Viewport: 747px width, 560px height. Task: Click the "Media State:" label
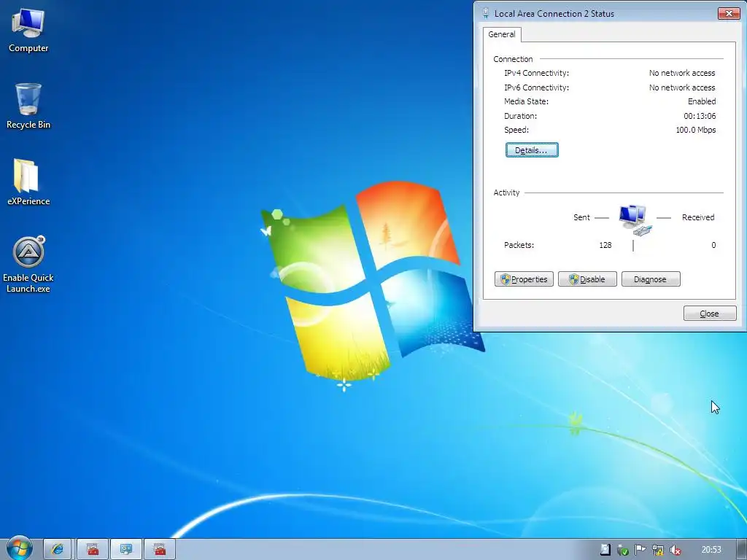[x=526, y=101]
